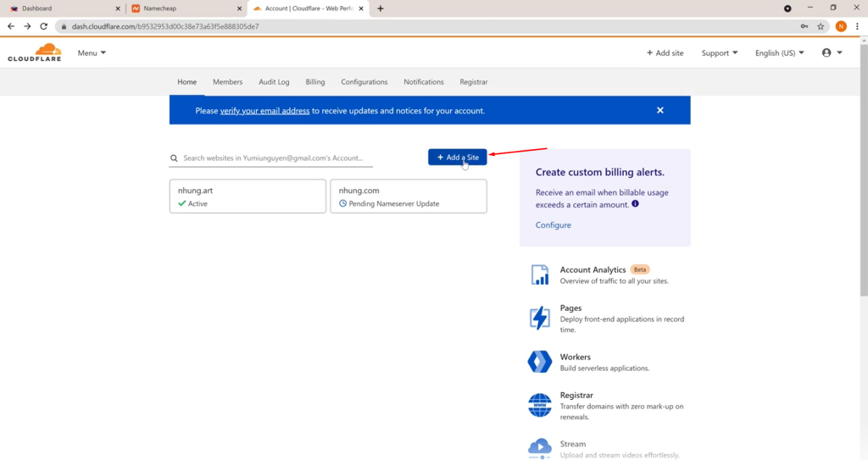The width and height of the screenshot is (868, 460).
Task: Click the info icon in billing alerts
Action: (x=635, y=203)
